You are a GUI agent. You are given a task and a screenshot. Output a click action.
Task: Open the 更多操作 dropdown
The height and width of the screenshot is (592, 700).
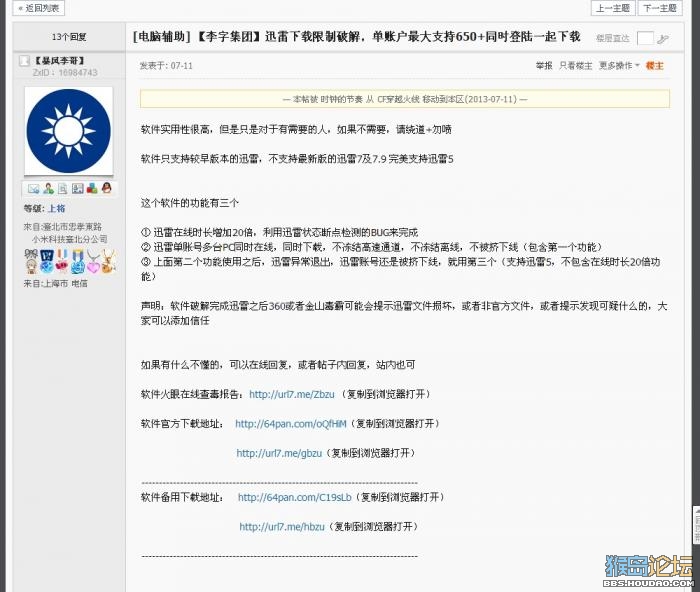tap(619, 66)
